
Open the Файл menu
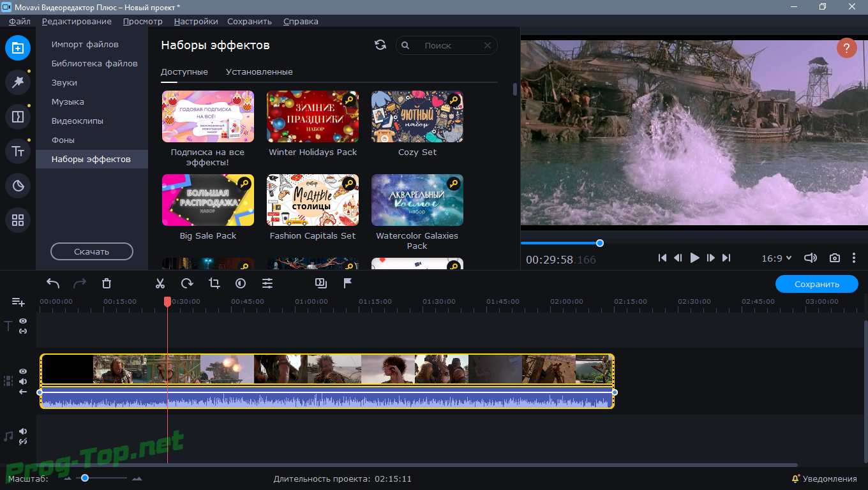tap(20, 21)
